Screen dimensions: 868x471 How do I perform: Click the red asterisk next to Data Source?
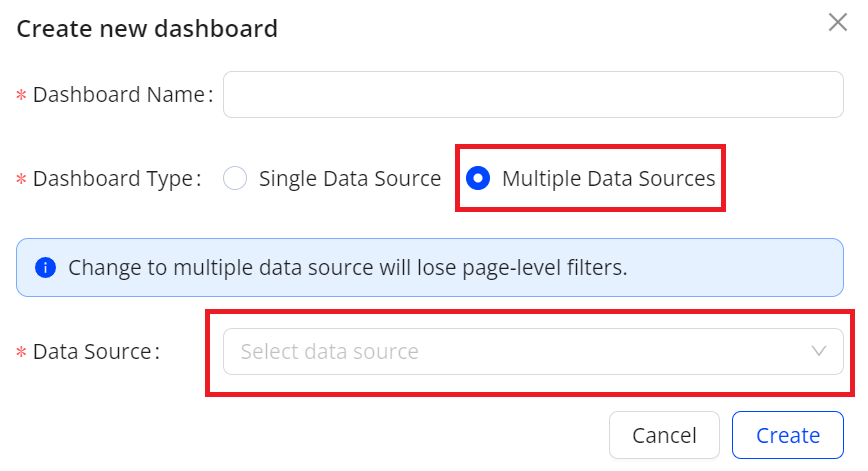[x=21, y=353]
